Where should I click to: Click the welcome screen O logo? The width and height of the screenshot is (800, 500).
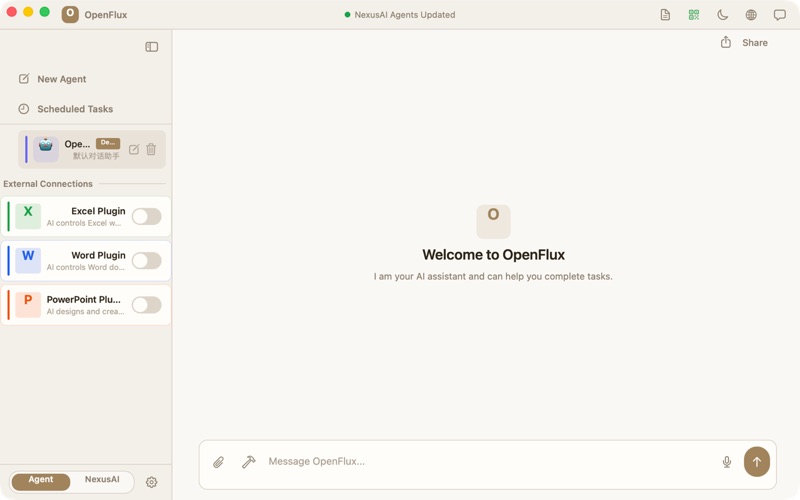tap(493, 221)
